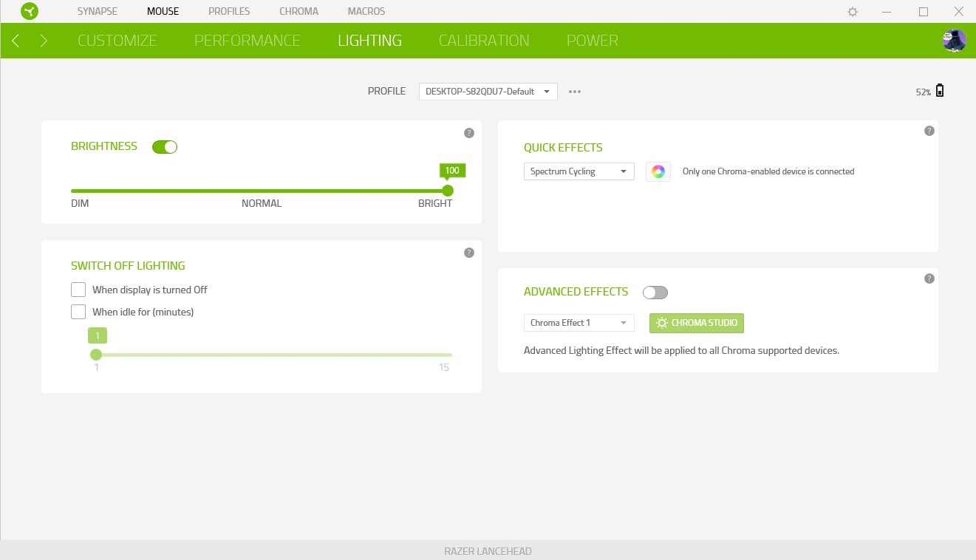976x560 pixels.
Task: Open settings with the gear icon
Action: pyautogui.click(x=853, y=12)
